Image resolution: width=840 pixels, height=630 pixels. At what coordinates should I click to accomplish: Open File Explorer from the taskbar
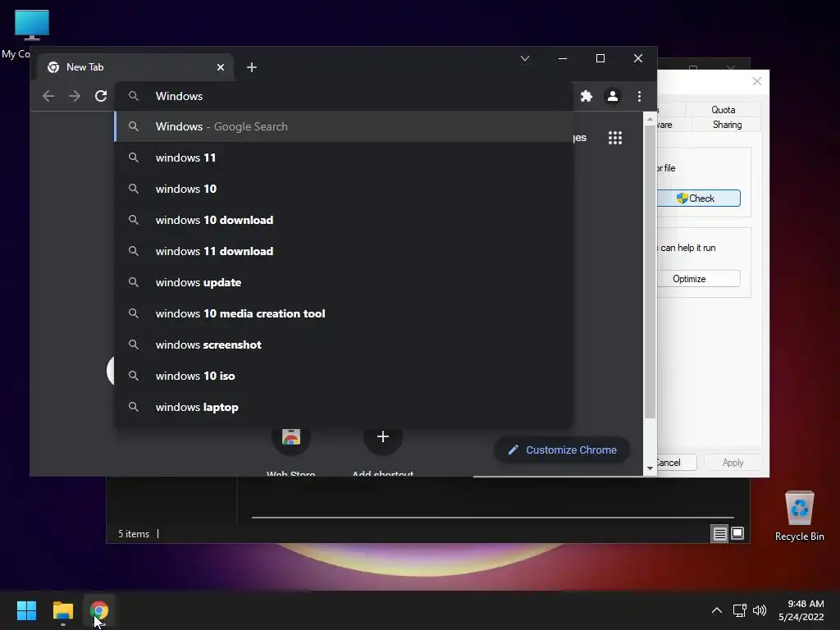tap(62, 610)
